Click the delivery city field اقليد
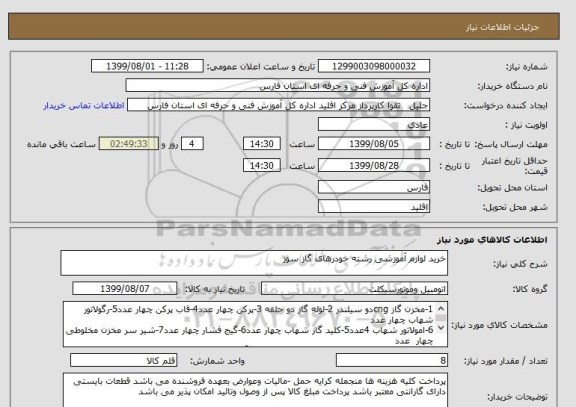Image resolution: width=576 pixels, height=407 pixels. [x=374, y=206]
